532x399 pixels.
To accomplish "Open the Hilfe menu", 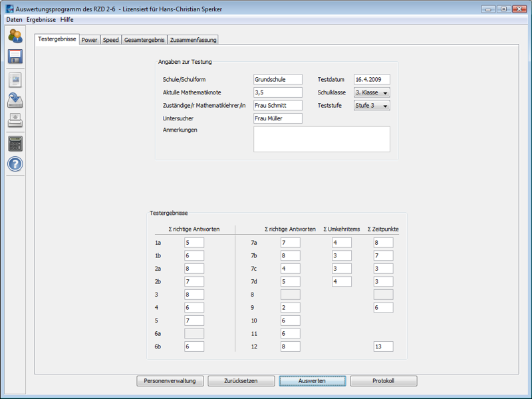I will point(67,20).
